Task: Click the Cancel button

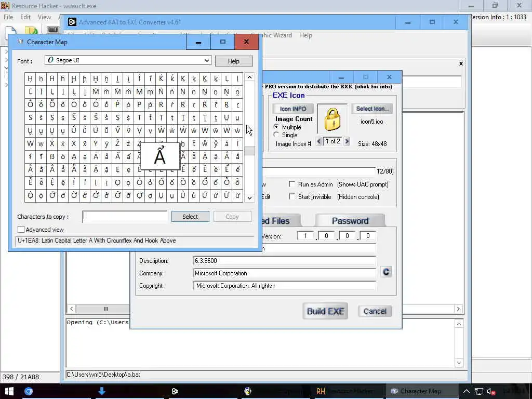Action: pos(375,311)
